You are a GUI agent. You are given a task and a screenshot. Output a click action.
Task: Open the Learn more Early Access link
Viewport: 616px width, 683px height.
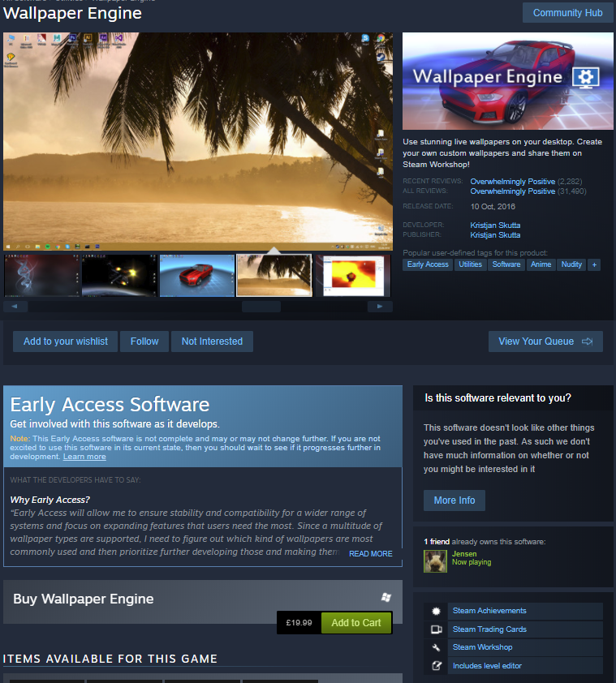tap(84, 457)
